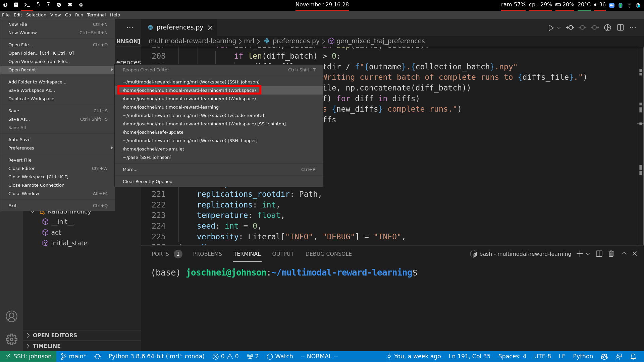Click notifications bell in status bar
This screenshot has height=362, width=644.
tap(633, 357)
